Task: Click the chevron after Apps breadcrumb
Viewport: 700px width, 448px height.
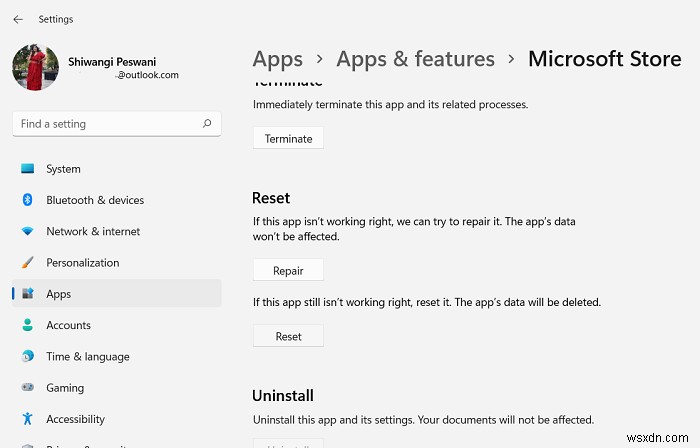Action: pos(319,59)
